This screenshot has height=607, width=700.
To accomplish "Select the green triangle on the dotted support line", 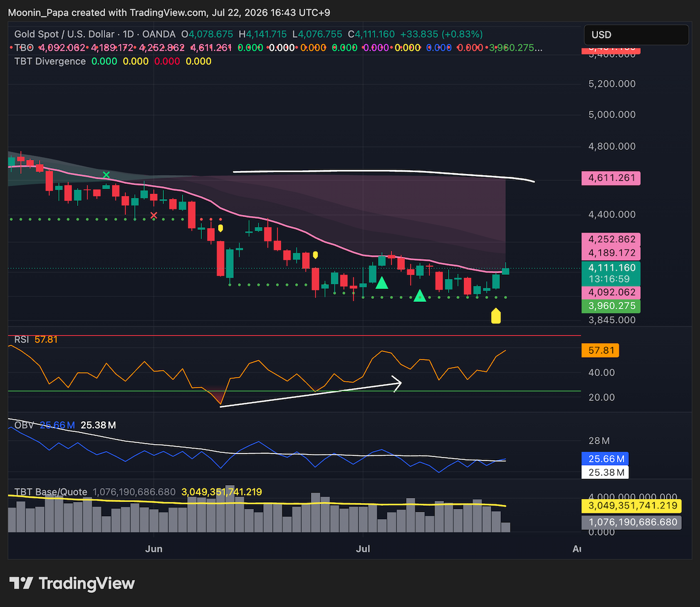I will pos(419,295).
